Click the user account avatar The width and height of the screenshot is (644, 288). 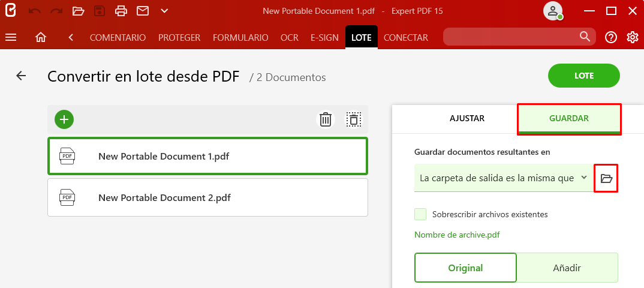click(553, 11)
